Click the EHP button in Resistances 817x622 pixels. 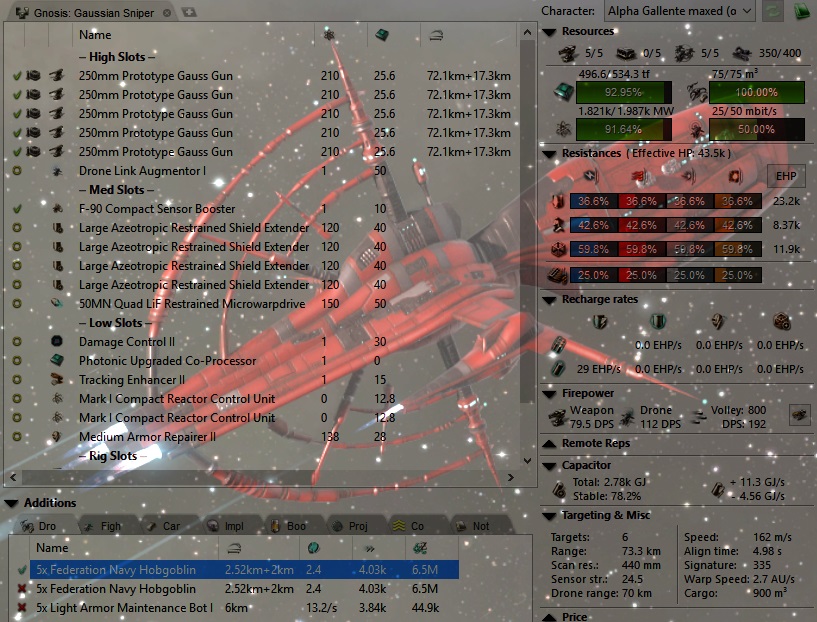pos(786,176)
